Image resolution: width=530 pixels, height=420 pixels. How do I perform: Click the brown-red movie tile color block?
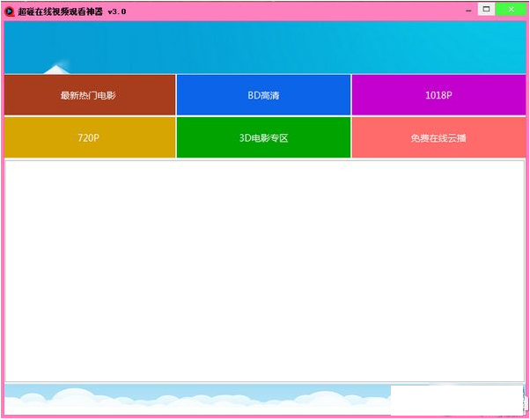[35, 106]
